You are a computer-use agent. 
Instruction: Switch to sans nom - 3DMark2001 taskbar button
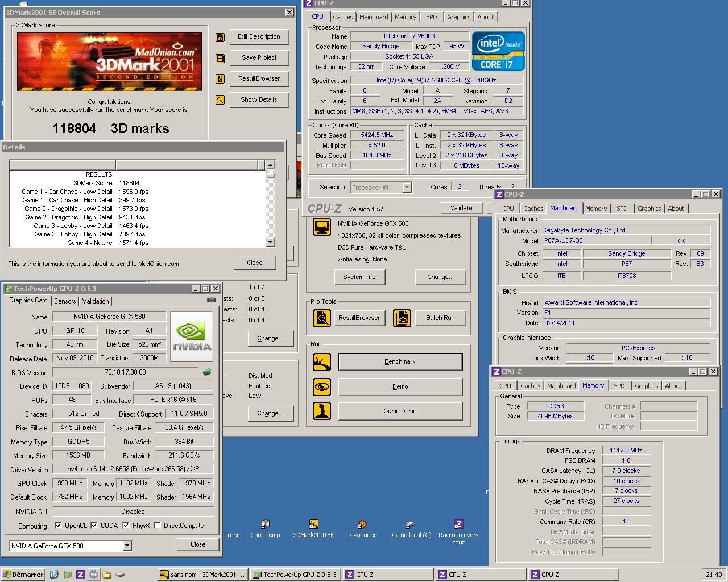tap(203, 575)
